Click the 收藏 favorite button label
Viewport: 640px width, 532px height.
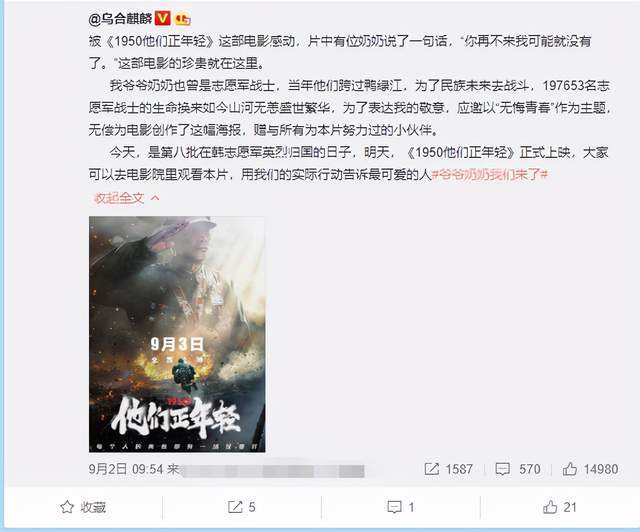(93, 507)
